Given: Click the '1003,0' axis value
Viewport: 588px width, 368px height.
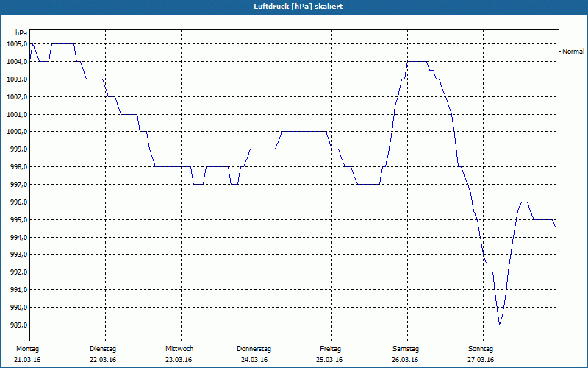Looking at the screenshot, I should pyautogui.click(x=17, y=79).
